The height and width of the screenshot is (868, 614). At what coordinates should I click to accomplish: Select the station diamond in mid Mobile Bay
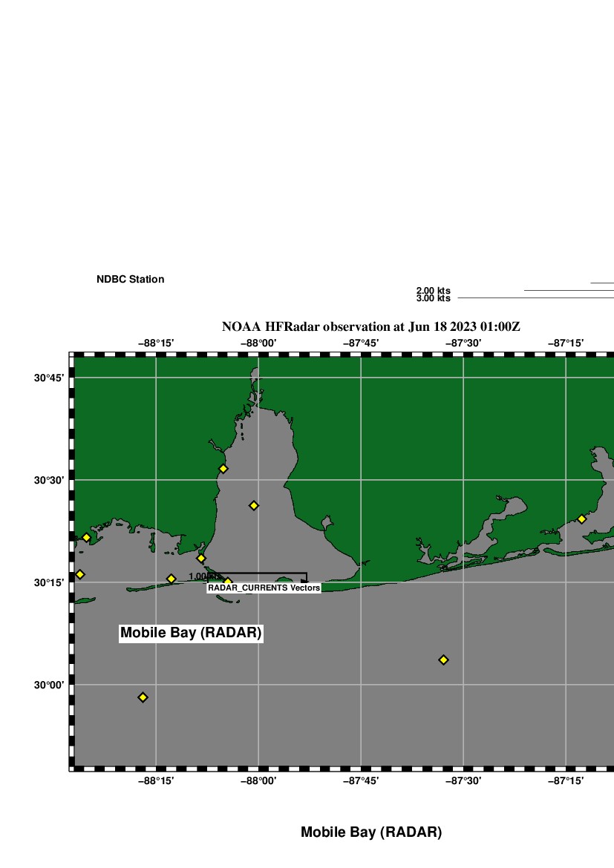[x=253, y=505]
